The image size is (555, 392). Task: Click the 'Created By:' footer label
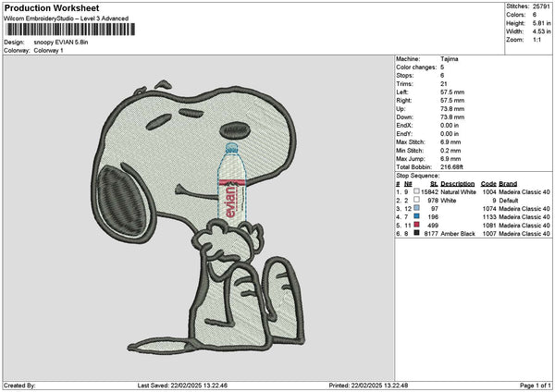(x=19, y=386)
